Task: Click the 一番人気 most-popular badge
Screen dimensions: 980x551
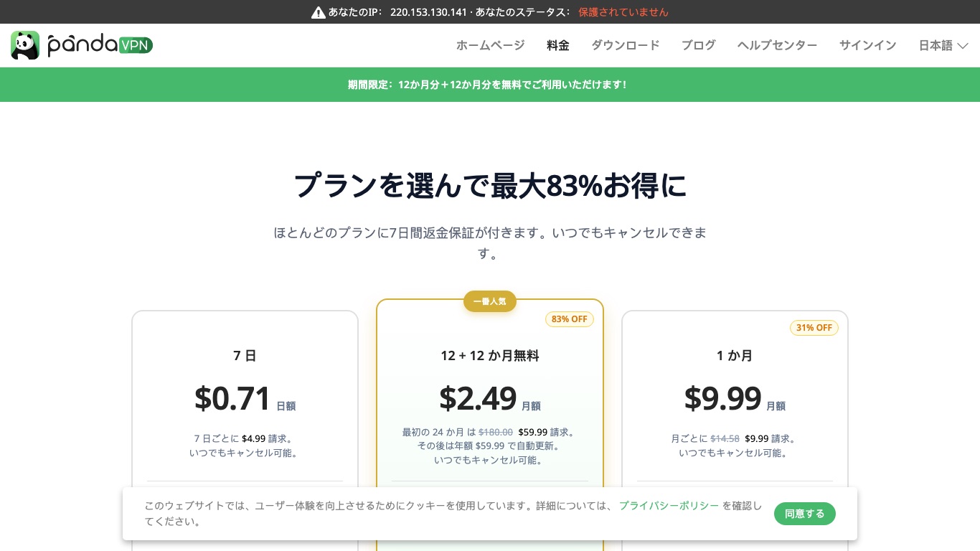Action: point(490,301)
